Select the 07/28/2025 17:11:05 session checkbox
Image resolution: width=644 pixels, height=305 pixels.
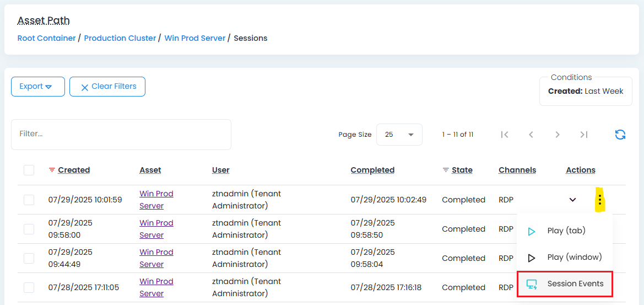click(29, 287)
